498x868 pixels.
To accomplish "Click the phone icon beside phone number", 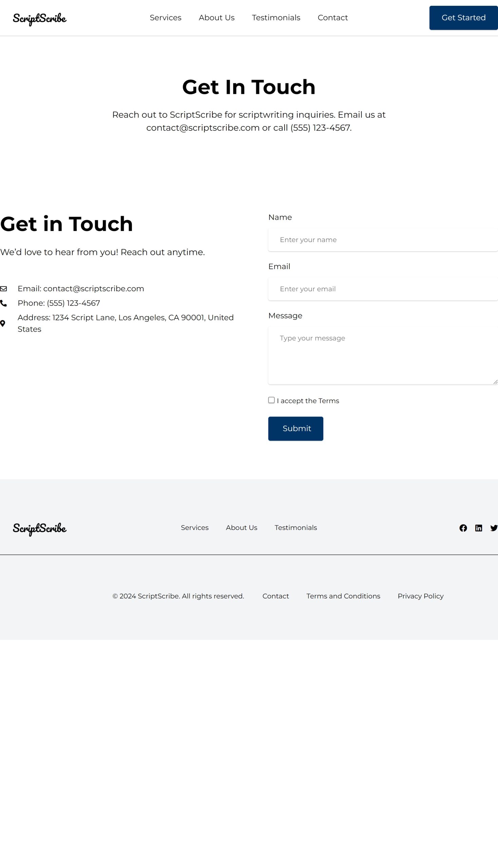I will tap(3, 303).
